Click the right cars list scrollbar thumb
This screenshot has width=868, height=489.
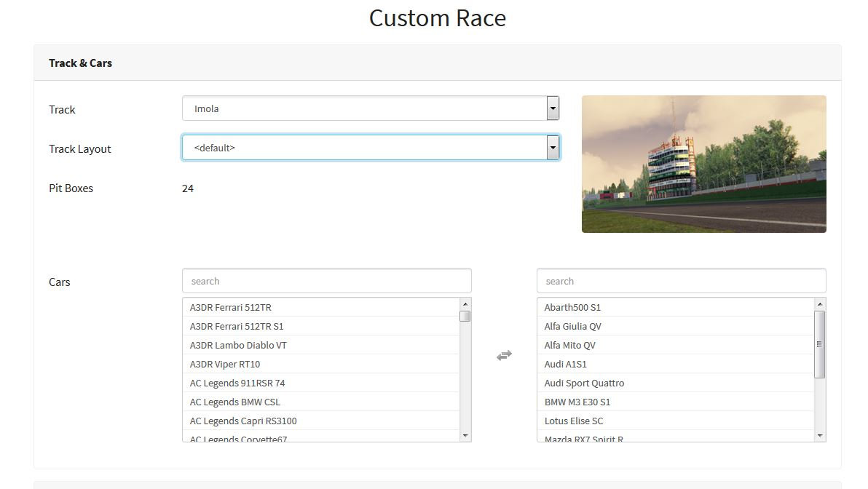(820, 344)
